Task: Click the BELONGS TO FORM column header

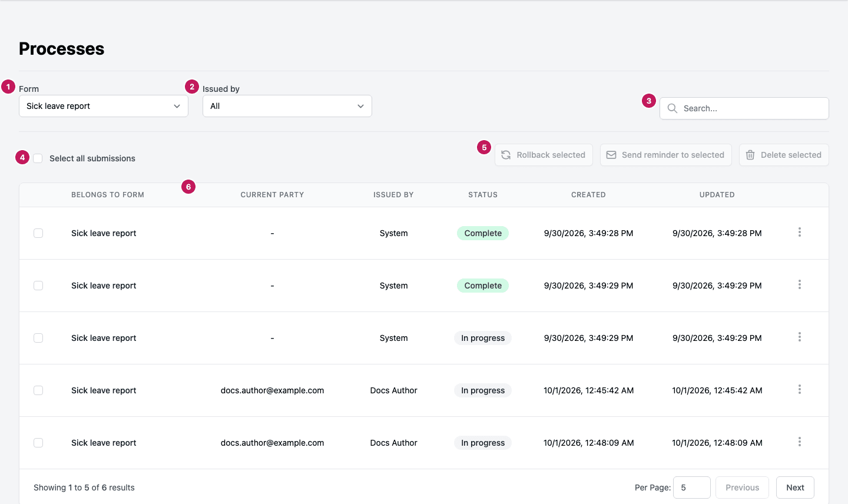Action: 108,195
